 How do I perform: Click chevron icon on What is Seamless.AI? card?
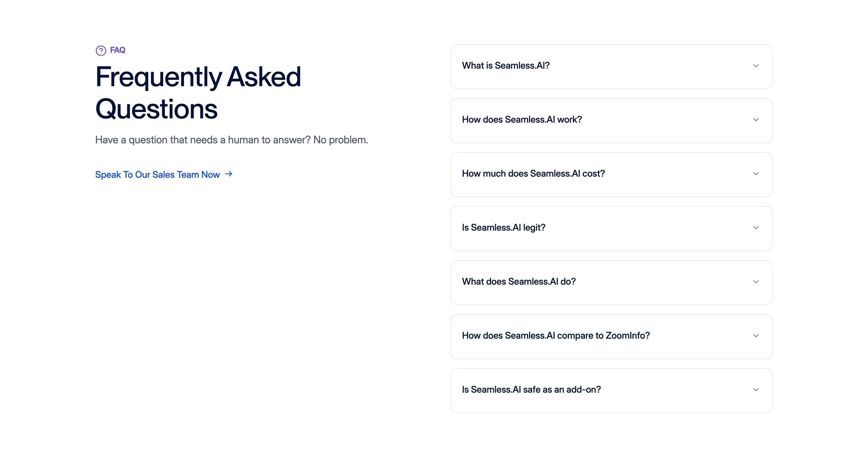point(756,66)
